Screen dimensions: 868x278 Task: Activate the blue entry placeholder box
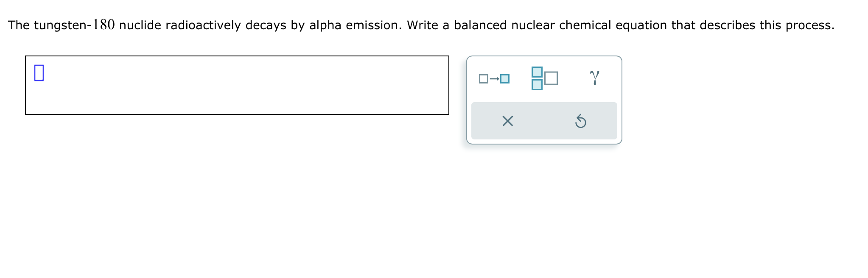[x=39, y=73]
